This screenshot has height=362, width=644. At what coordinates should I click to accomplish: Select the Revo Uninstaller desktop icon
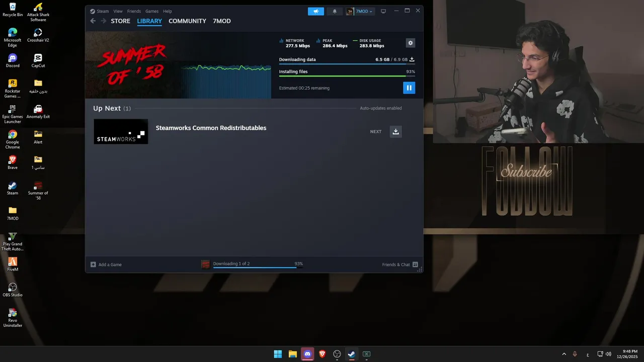tap(13, 318)
